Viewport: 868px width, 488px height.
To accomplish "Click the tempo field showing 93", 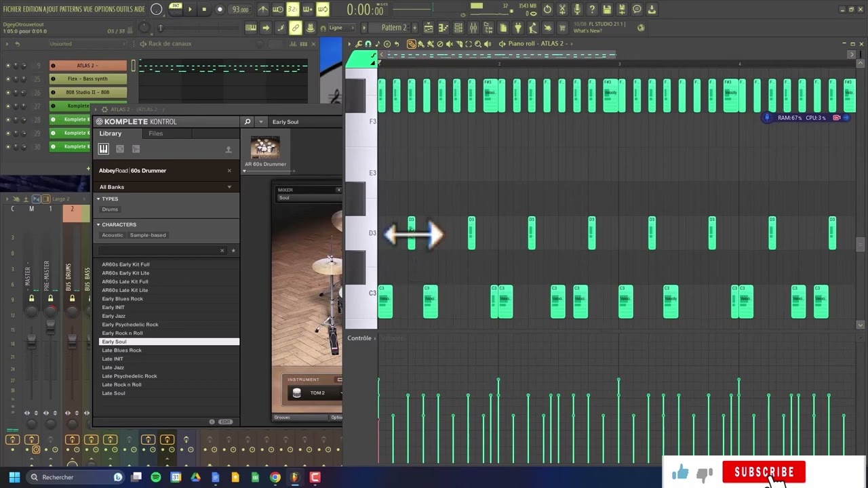I will (241, 9).
